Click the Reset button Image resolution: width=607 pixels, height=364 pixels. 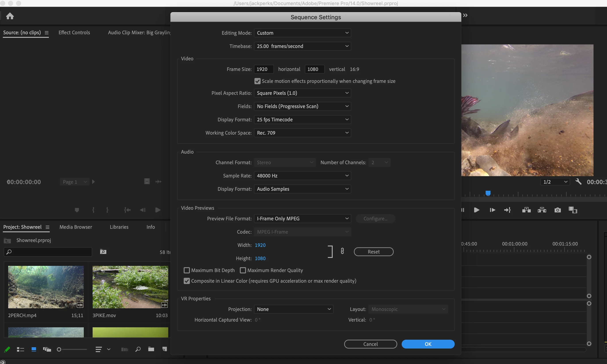pos(373,252)
